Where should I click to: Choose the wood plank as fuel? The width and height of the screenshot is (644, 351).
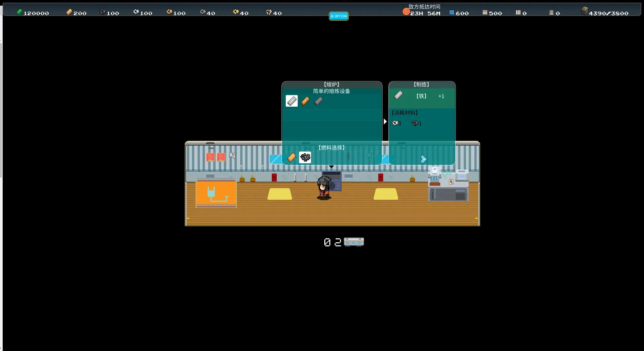(291, 157)
